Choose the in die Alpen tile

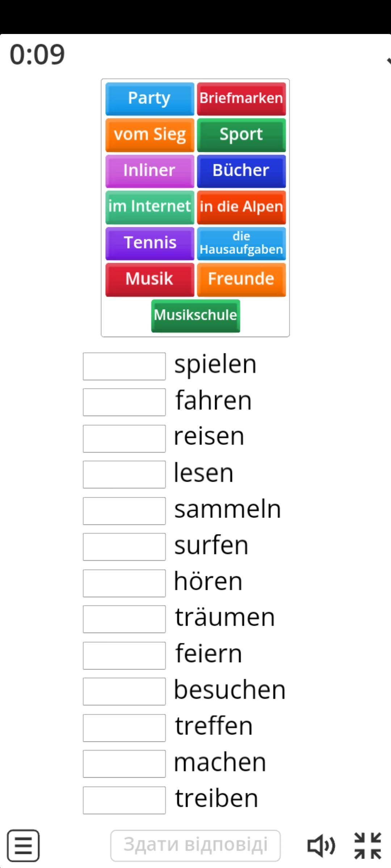point(241,207)
